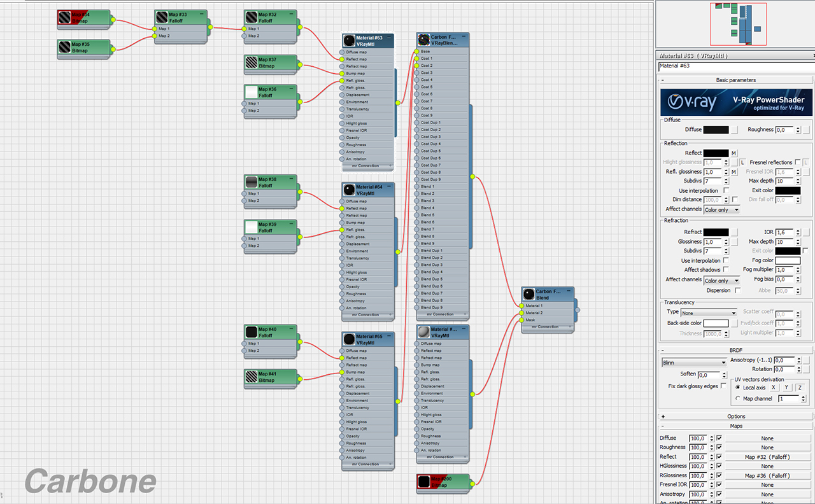815x504 pixels.
Task: Click the Map #200 Bitmap node thumbnail
Action: [424, 482]
